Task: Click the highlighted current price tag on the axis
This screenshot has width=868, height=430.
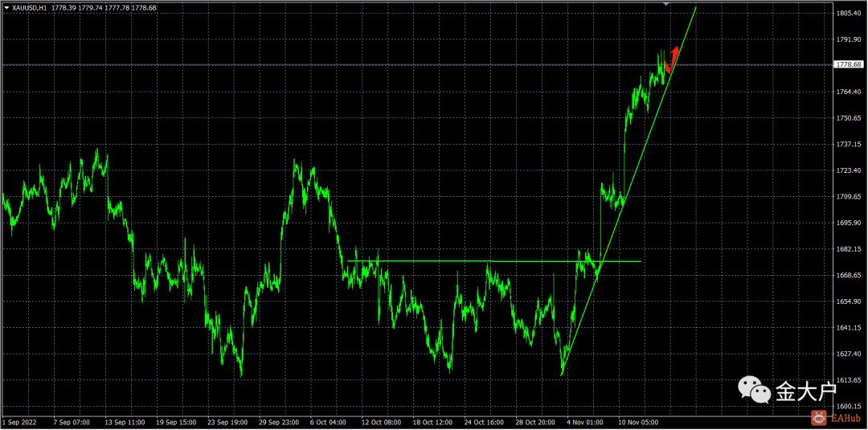Action: [848, 65]
